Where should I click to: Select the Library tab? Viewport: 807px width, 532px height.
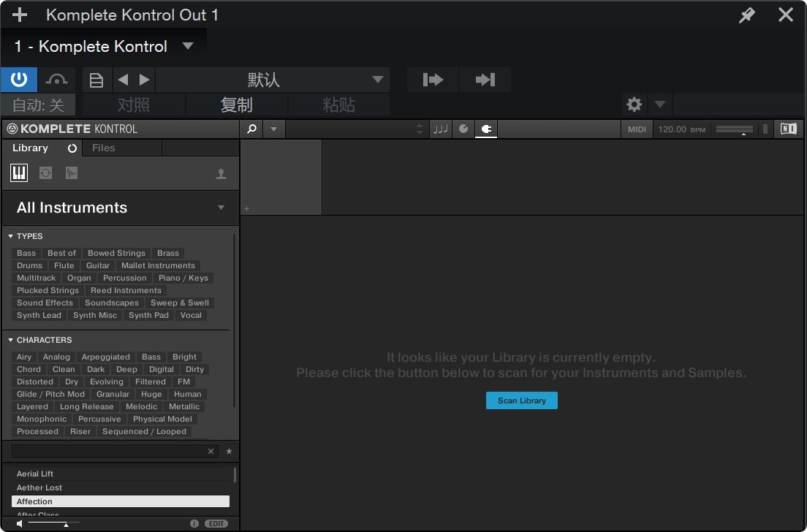[x=29, y=148]
